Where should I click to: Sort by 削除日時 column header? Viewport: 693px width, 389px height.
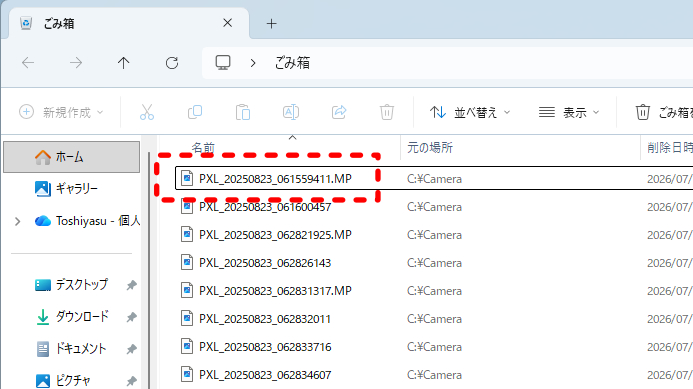click(670, 148)
